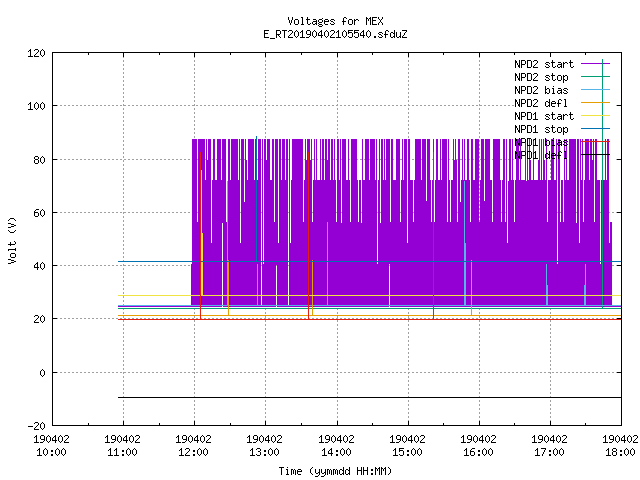Image resolution: width=640 pixels, height=480 pixels.
Task: Click the orange NPD2 defl legend line sample
Action: click(595, 103)
